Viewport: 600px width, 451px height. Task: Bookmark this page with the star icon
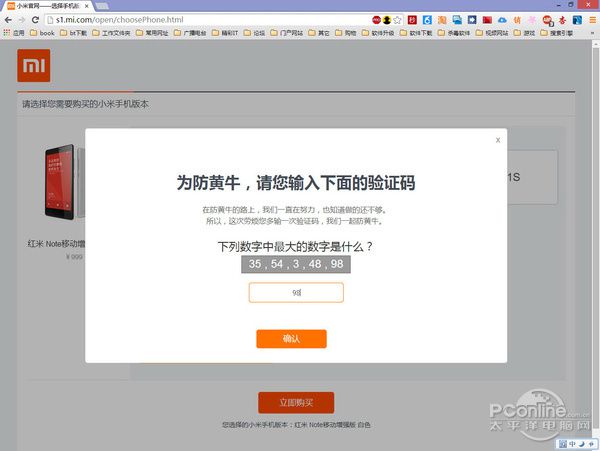point(397,19)
